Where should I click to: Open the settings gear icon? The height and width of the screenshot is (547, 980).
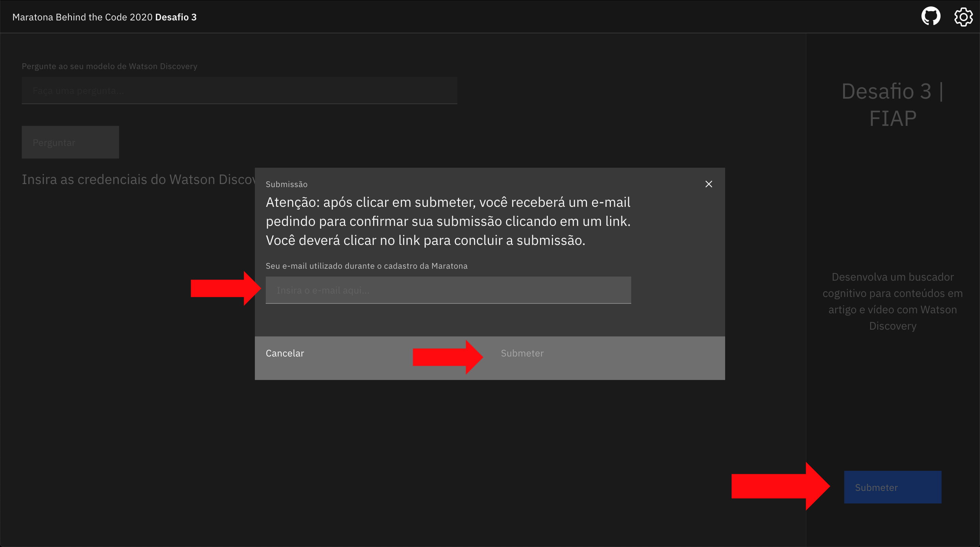(x=963, y=17)
